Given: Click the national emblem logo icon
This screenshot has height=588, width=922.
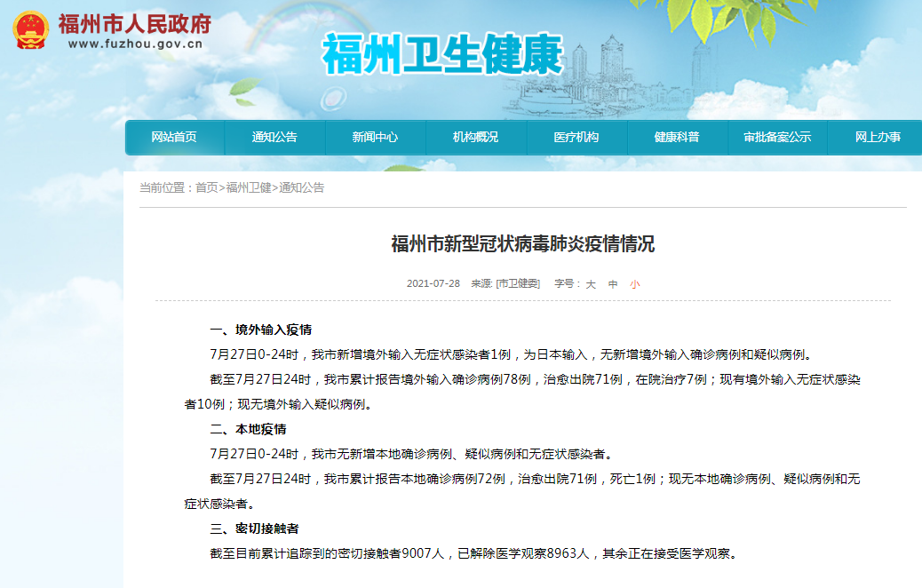Looking at the screenshot, I should [30, 29].
